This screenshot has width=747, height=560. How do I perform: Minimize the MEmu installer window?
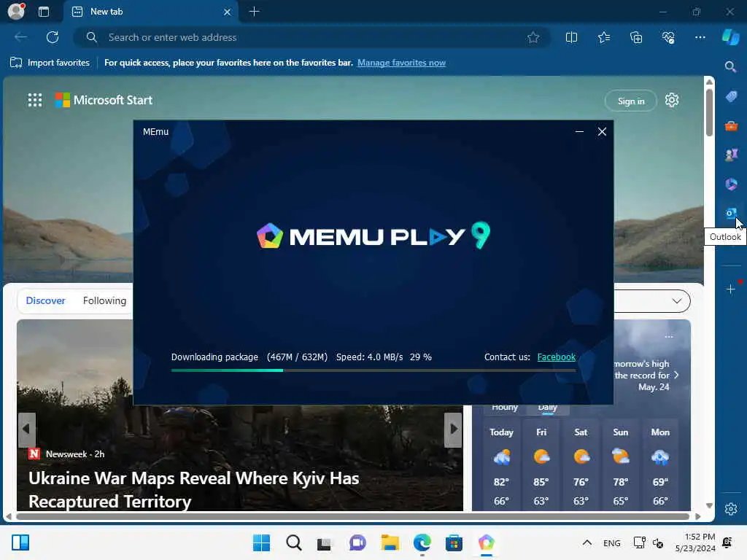pyautogui.click(x=579, y=131)
